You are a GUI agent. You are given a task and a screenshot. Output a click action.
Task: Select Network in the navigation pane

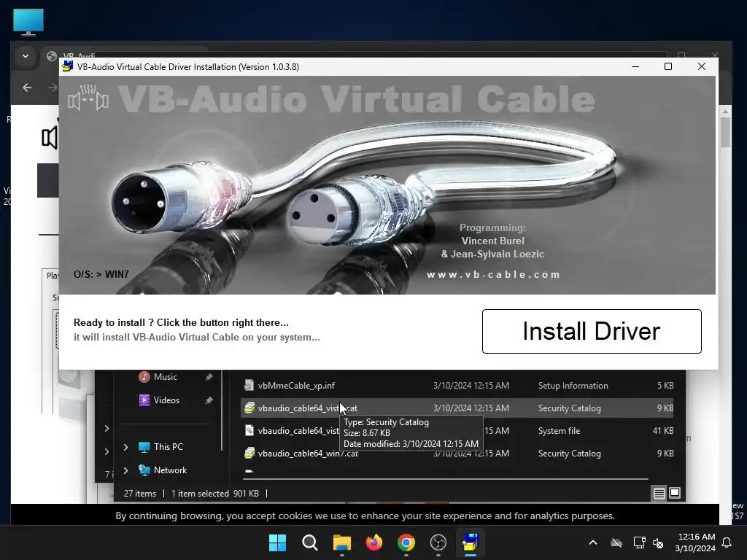169,470
